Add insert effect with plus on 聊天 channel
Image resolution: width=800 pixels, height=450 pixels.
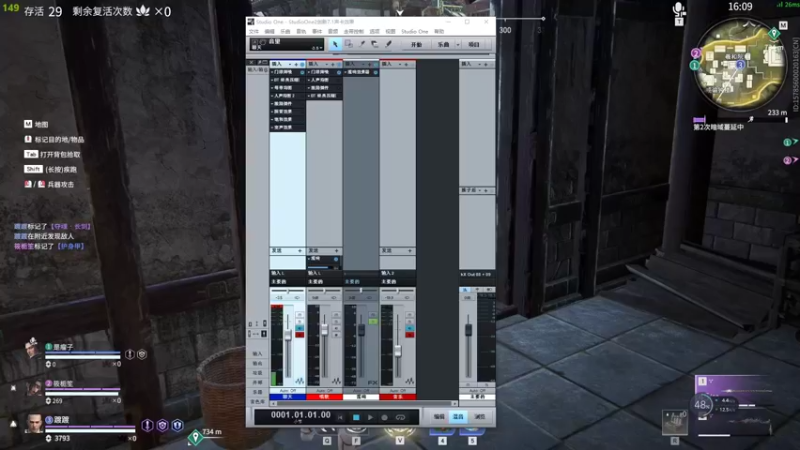296,64
